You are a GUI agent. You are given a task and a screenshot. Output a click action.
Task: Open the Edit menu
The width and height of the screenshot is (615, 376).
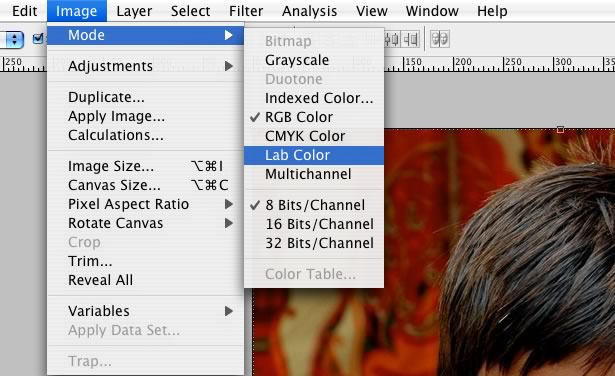click(x=25, y=11)
